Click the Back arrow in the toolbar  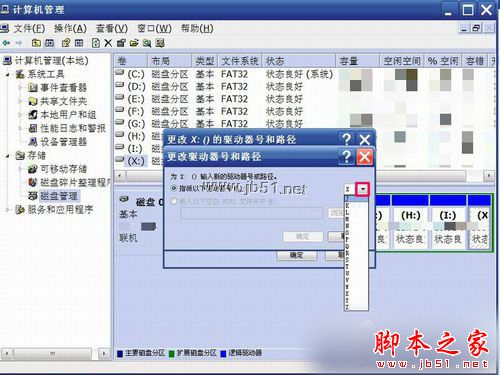click(x=6, y=43)
